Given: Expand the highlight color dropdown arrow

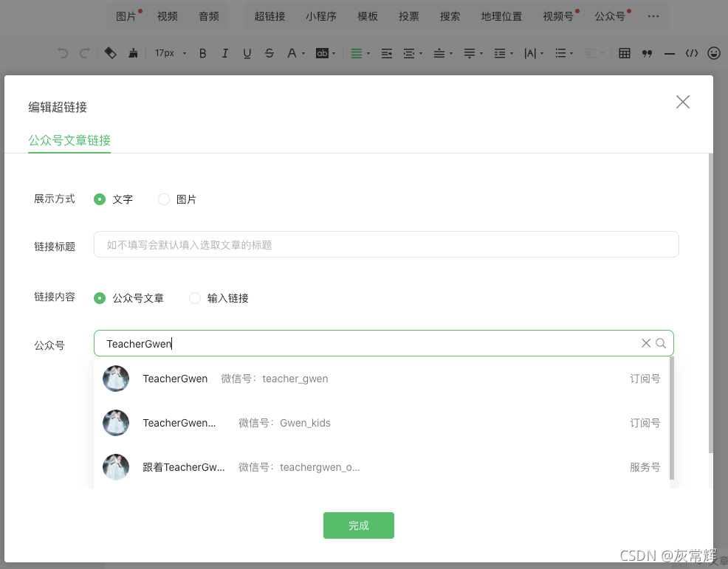Looking at the screenshot, I should (x=334, y=54).
